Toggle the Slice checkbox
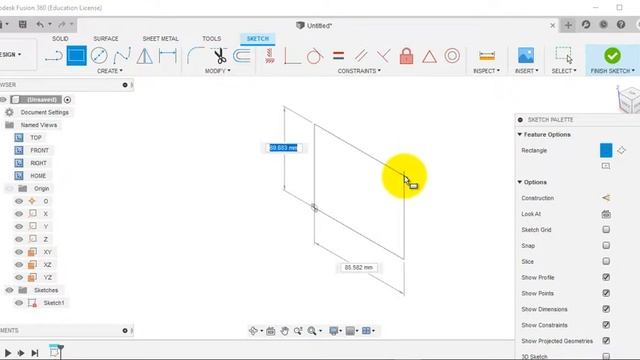Image resolution: width=640 pixels, height=360 pixels. point(606,262)
